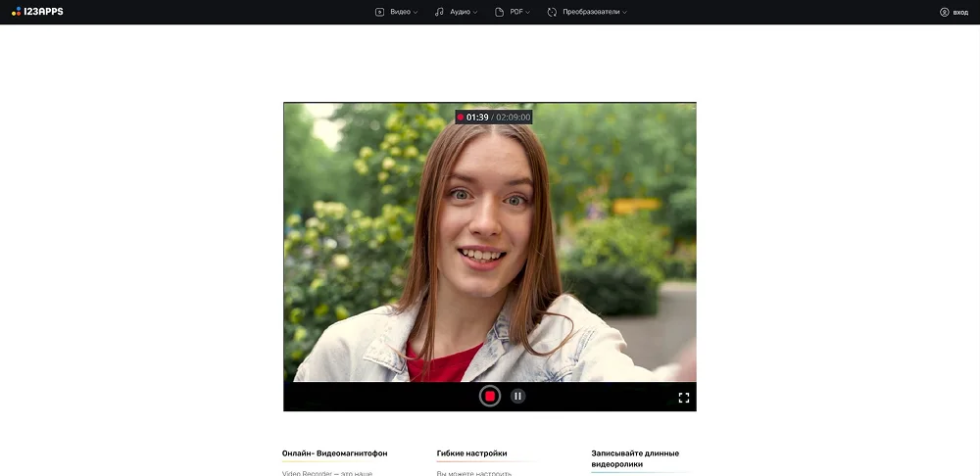Pause the video recording
980x476 pixels.
(517, 396)
